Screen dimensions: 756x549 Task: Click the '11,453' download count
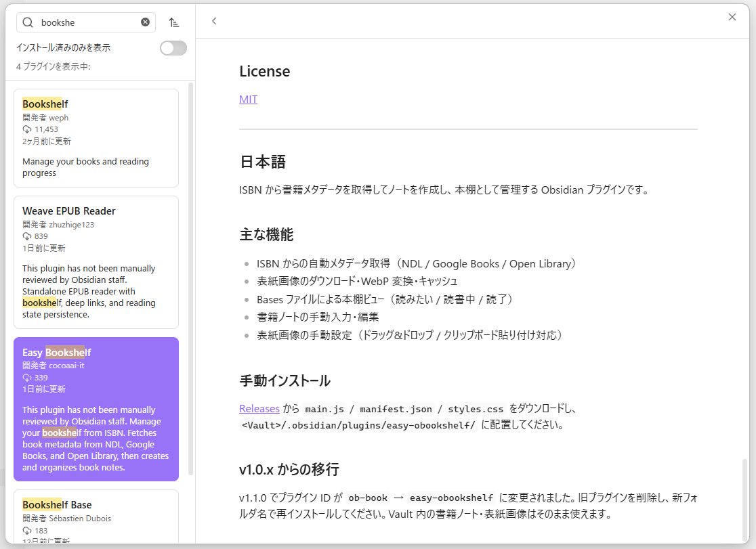coord(46,129)
